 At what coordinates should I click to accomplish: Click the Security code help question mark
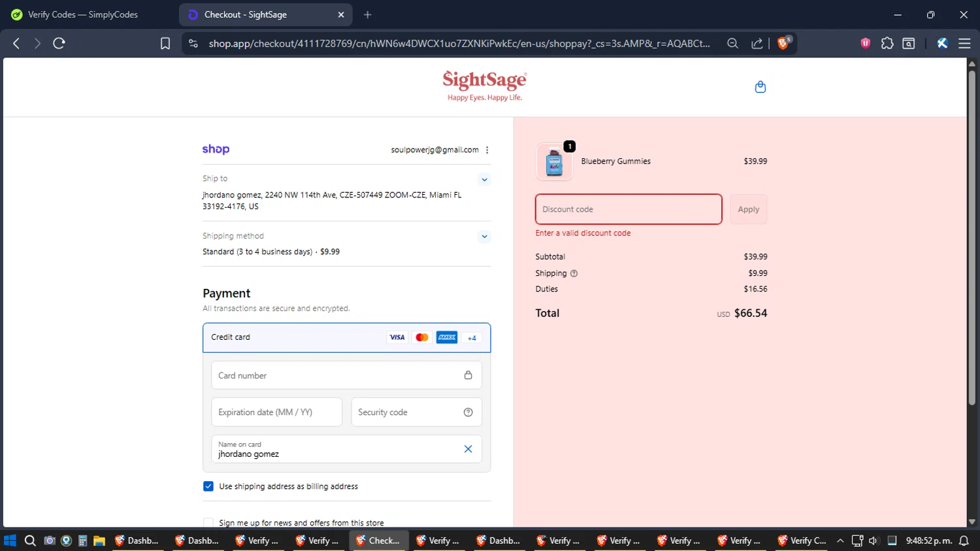(468, 412)
